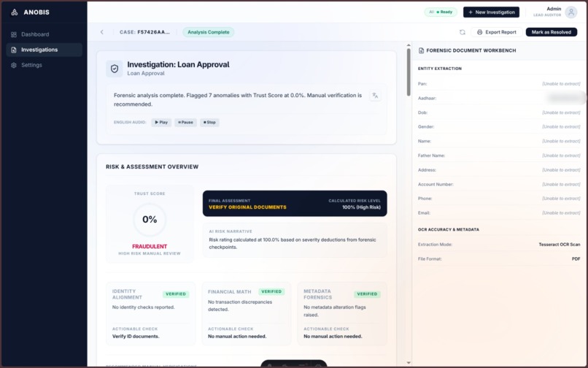Screen dimensions: 588x368
Task: Click the Analysis Complete status badge
Action: click(209, 32)
